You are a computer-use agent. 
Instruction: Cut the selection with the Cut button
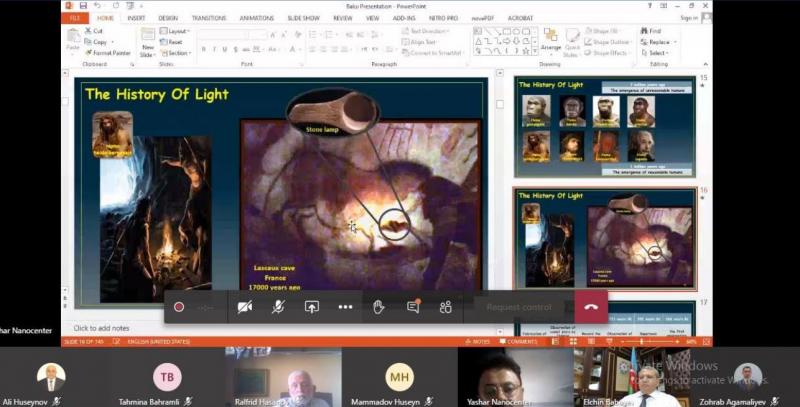(94, 31)
